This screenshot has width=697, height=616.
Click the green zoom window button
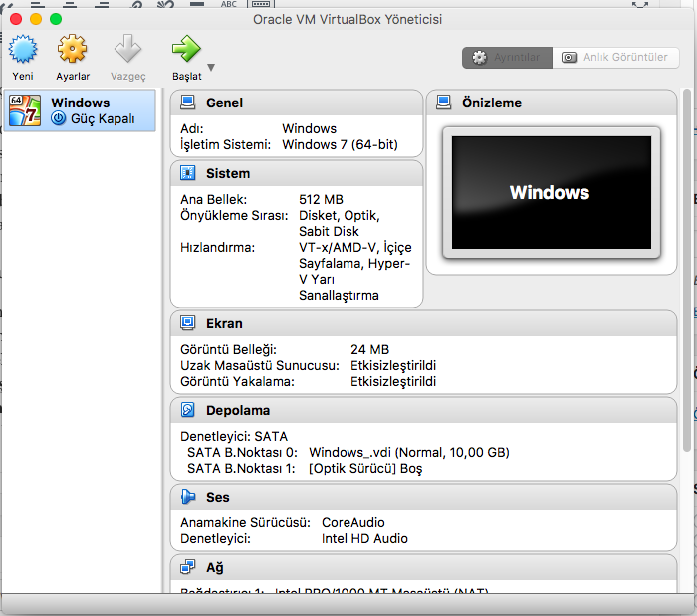point(56,19)
